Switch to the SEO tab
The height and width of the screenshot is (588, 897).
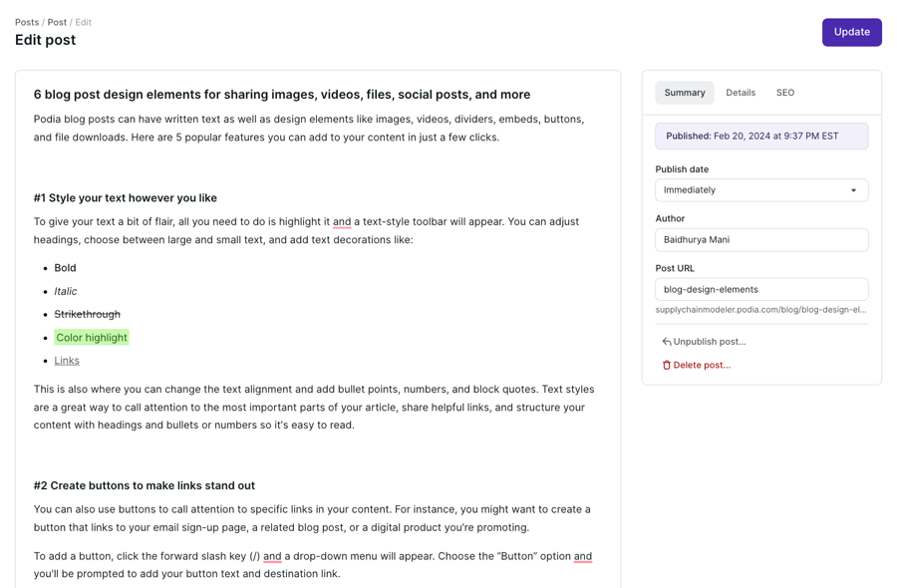click(x=785, y=93)
